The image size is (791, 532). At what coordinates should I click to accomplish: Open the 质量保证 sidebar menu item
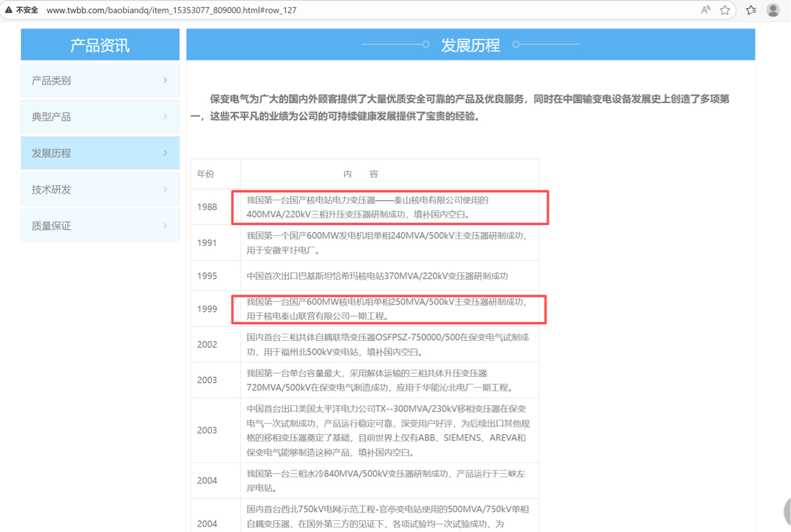tap(100, 226)
